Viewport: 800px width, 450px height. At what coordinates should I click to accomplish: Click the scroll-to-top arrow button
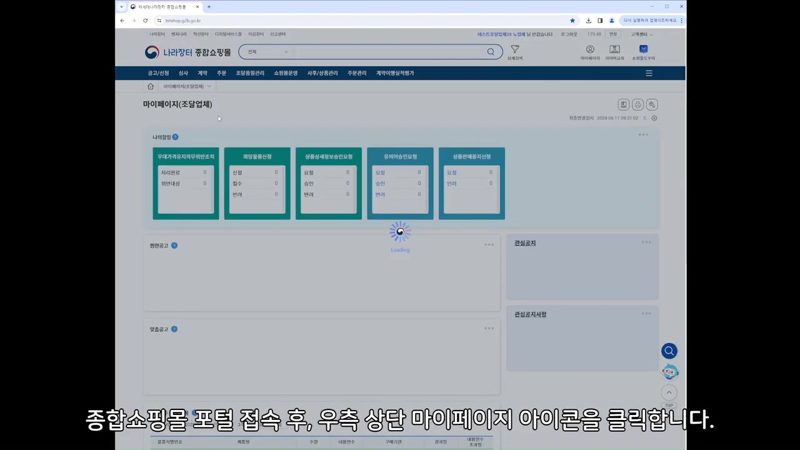click(x=669, y=393)
